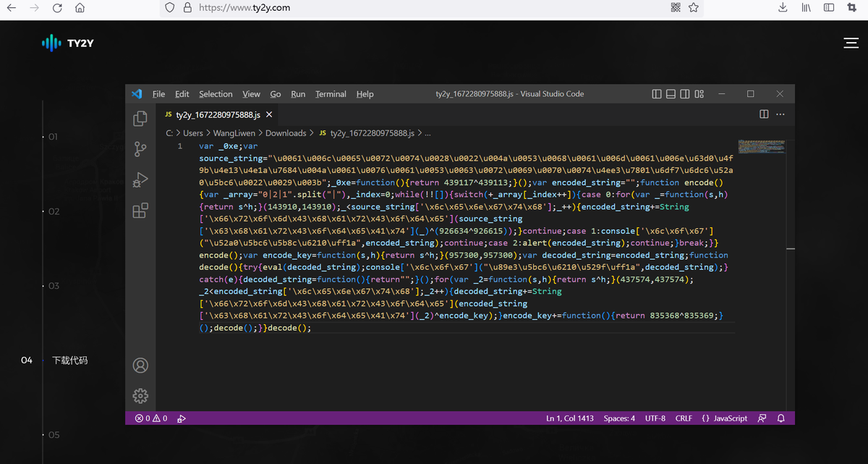Select the ty2y_1672280975888.js editor tab
Image resolution: width=868 pixels, height=464 pixels.
coord(217,114)
